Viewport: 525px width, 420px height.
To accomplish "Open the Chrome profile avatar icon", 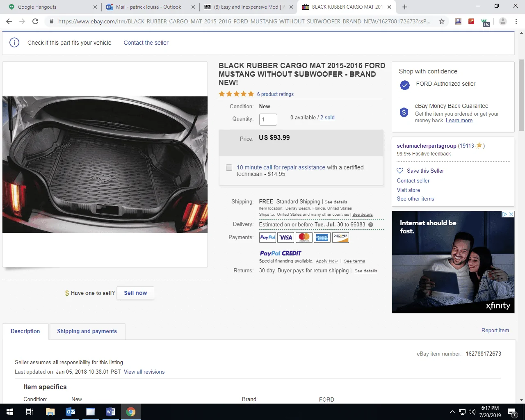I will coord(503,21).
